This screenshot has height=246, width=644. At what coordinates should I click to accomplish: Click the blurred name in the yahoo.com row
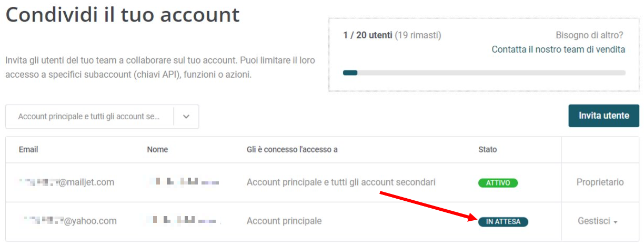point(182,221)
